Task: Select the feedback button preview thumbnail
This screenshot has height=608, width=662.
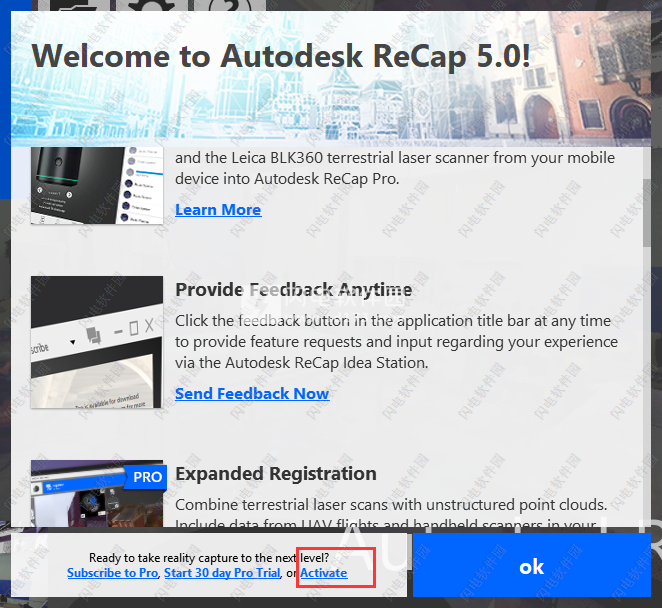Action: coord(97,342)
